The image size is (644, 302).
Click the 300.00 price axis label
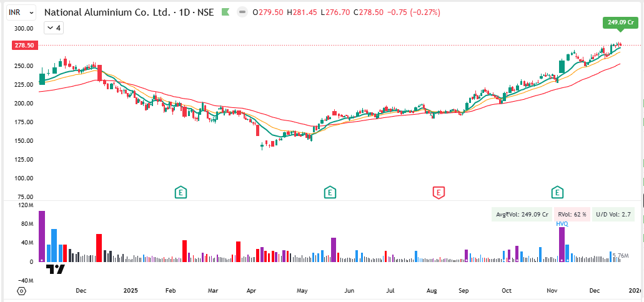tap(24, 28)
